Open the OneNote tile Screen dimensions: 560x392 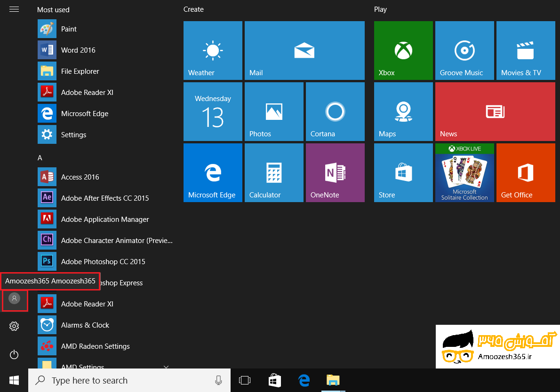(335, 172)
